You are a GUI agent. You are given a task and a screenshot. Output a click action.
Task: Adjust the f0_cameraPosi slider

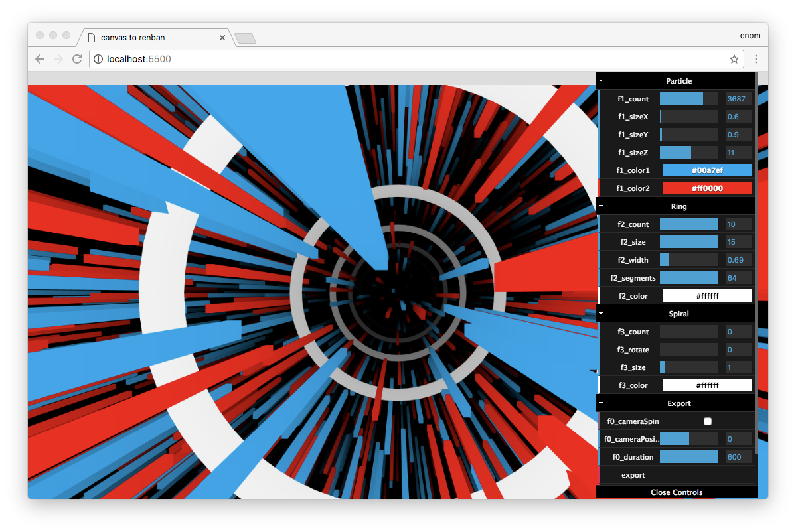(689, 439)
